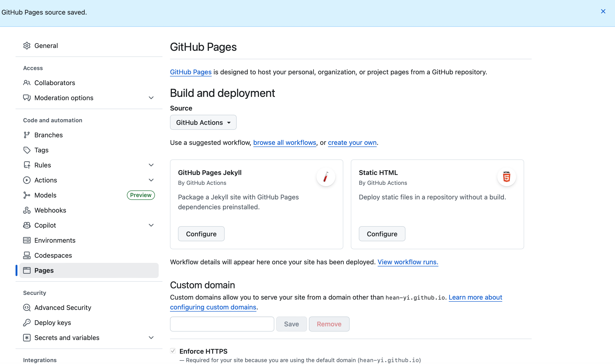The width and height of the screenshot is (615, 364).
Task: Click the custom domain text field
Action: [222, 324]
